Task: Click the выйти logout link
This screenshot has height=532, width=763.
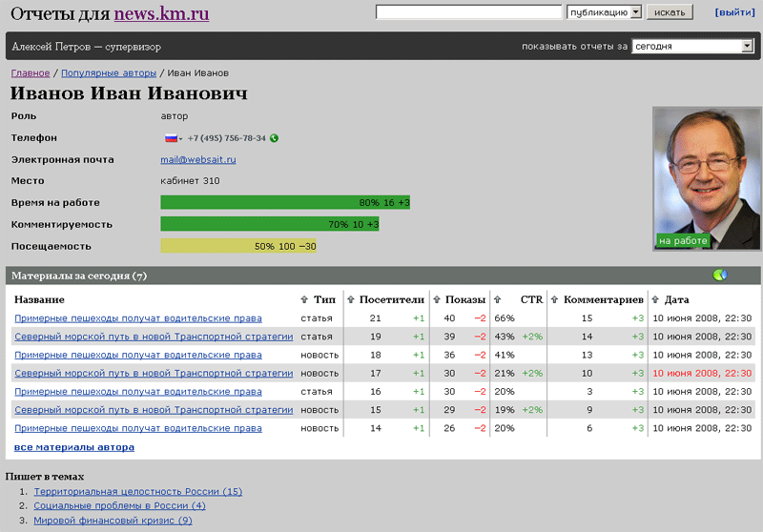Action: click(x=734, y=12)
